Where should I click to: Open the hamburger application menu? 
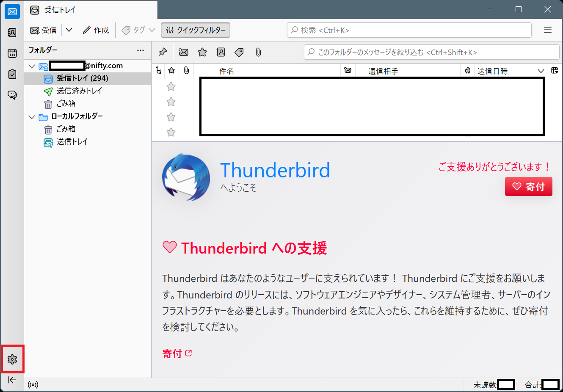548,30
